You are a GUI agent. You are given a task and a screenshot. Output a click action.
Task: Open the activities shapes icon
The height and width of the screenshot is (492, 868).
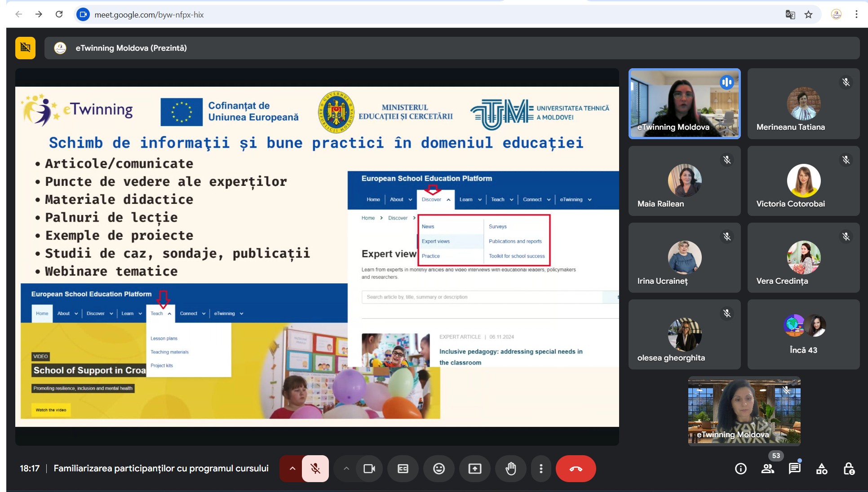(821, 469)
